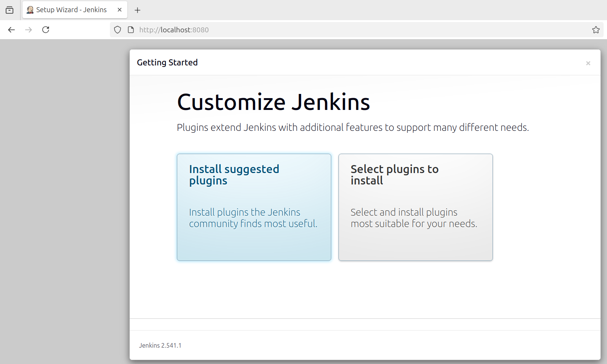Click the site information page icon
This screenshot has height=364, width=607.
point(131,30)
